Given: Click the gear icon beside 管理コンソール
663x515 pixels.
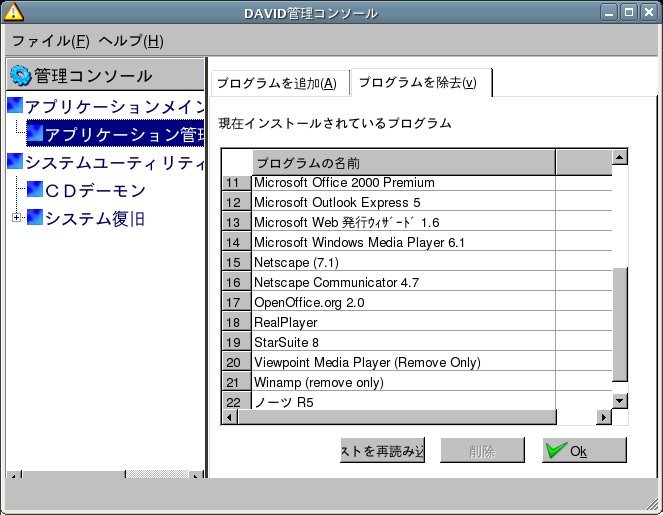Looking at the screenshot, I should pos(20,76).
